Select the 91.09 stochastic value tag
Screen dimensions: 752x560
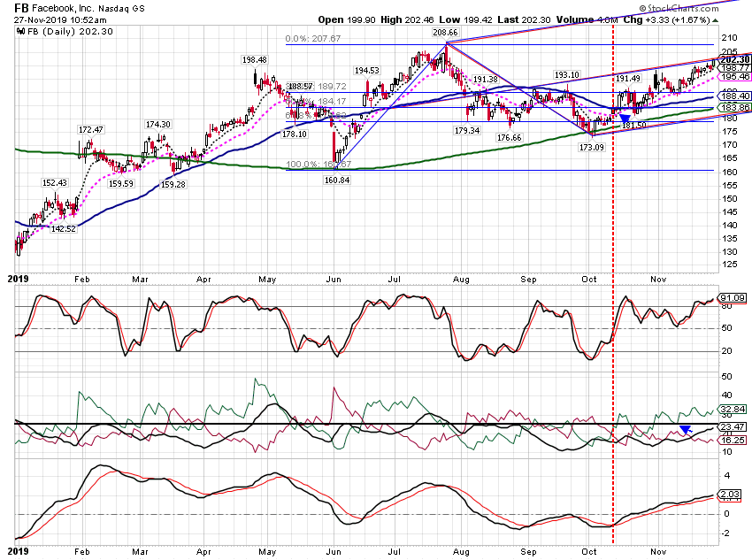733,298
